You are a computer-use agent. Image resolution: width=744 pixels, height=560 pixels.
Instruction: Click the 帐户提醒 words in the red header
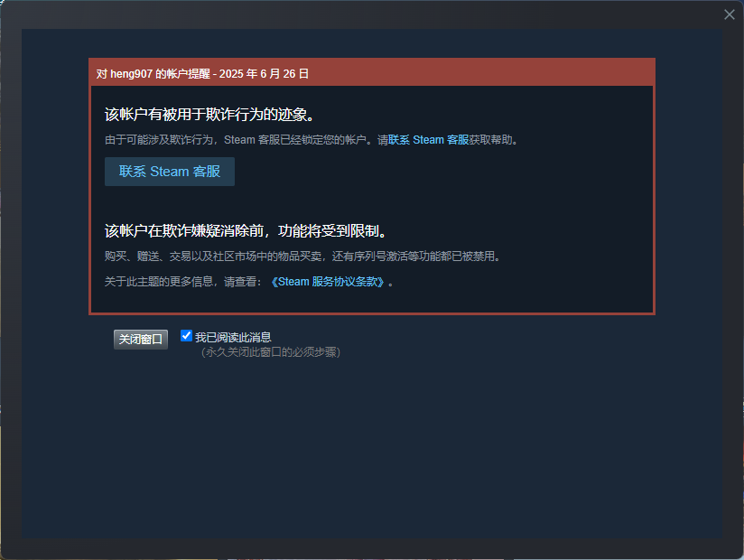tap(189, 74)
